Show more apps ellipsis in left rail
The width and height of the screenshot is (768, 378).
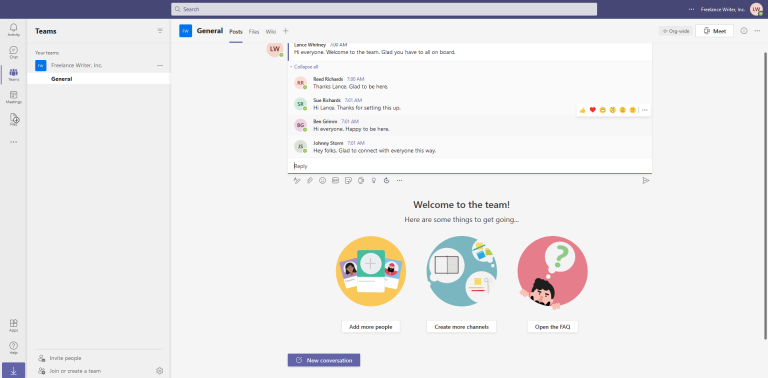pos(13,142)
